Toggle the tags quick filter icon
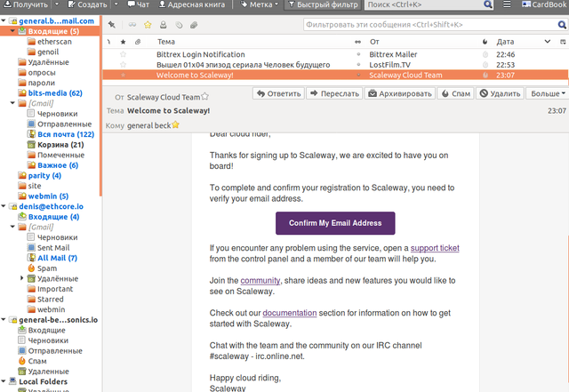The image size is (569, 392). pyautogui.click(x=179, y=25)
